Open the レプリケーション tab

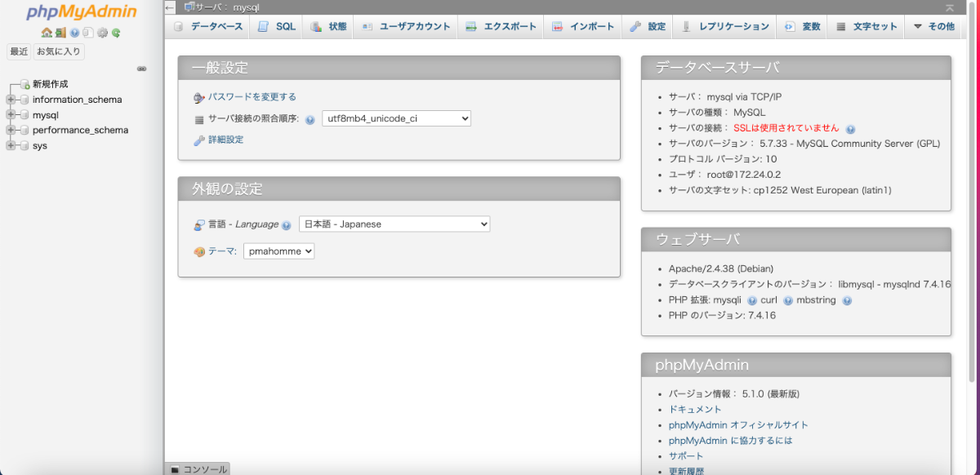724,26
